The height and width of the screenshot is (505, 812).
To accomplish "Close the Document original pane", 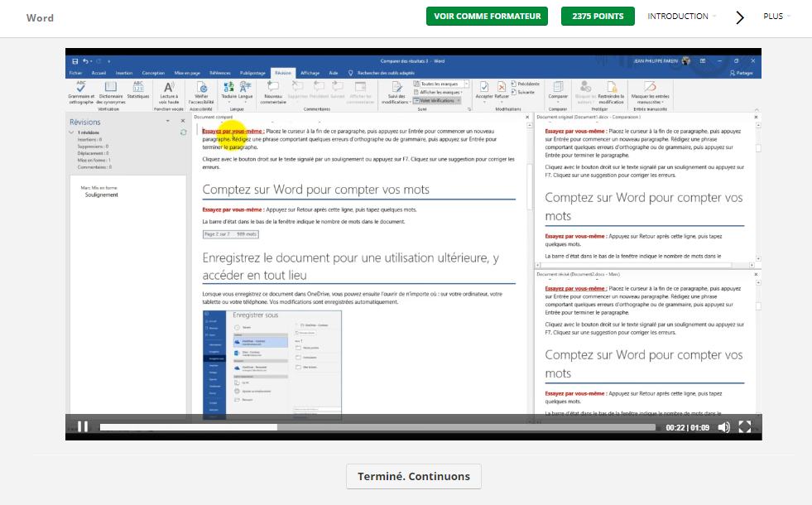I will 756,117.
